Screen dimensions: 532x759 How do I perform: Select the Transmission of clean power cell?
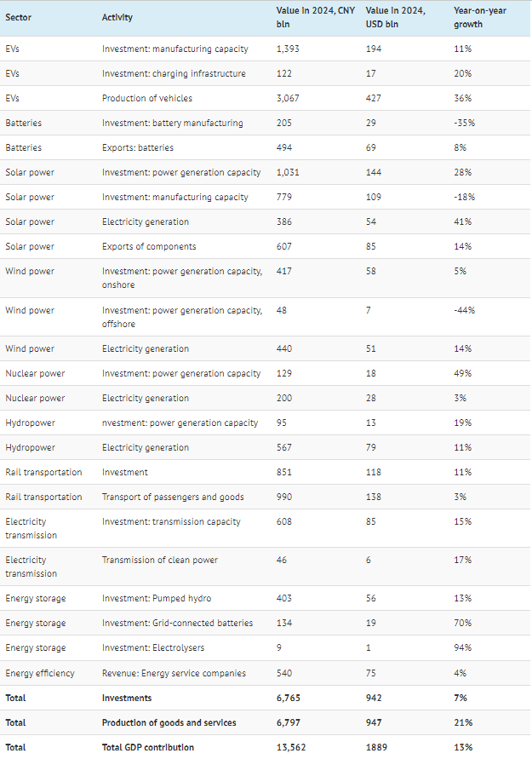[x=160, y=560]
